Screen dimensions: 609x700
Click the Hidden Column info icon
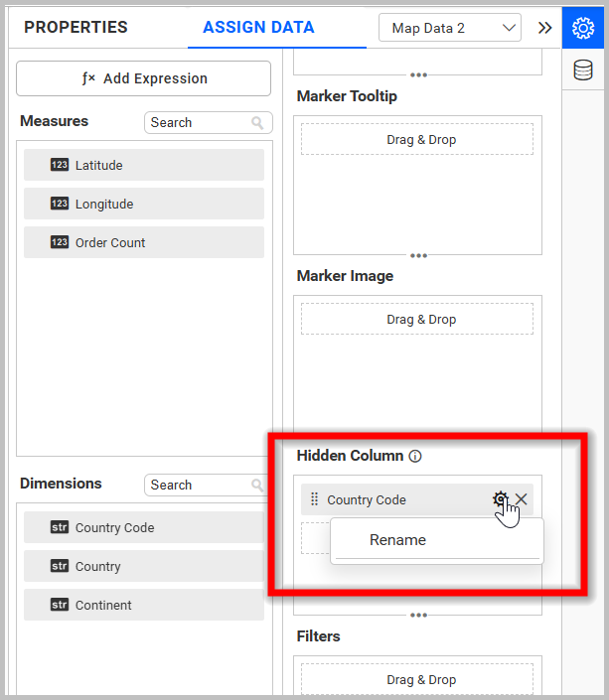(x=415, y=457)
